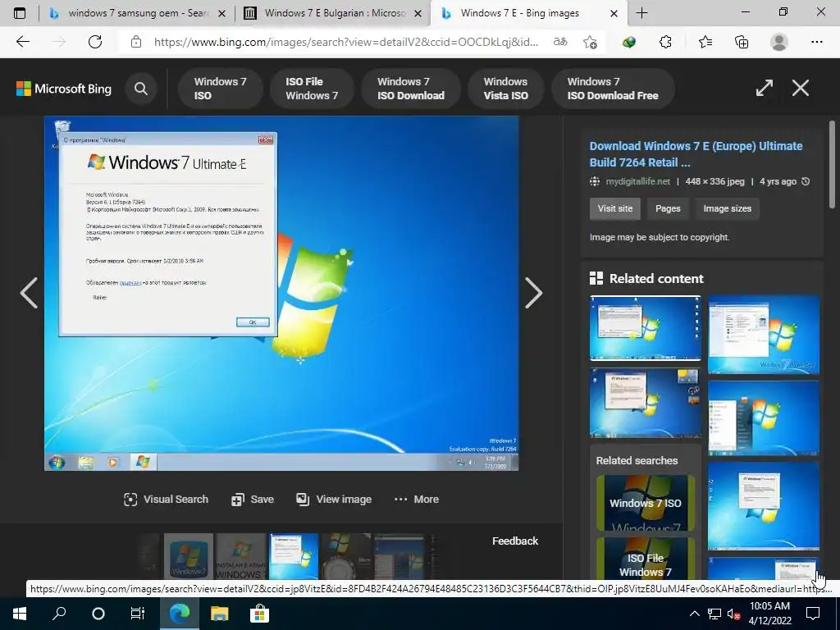Select the INSTALAR E ATIVAR filmstrip thumbnail
Screen dimensions: 840x630
pyautogui.click(x=241, y=556)
